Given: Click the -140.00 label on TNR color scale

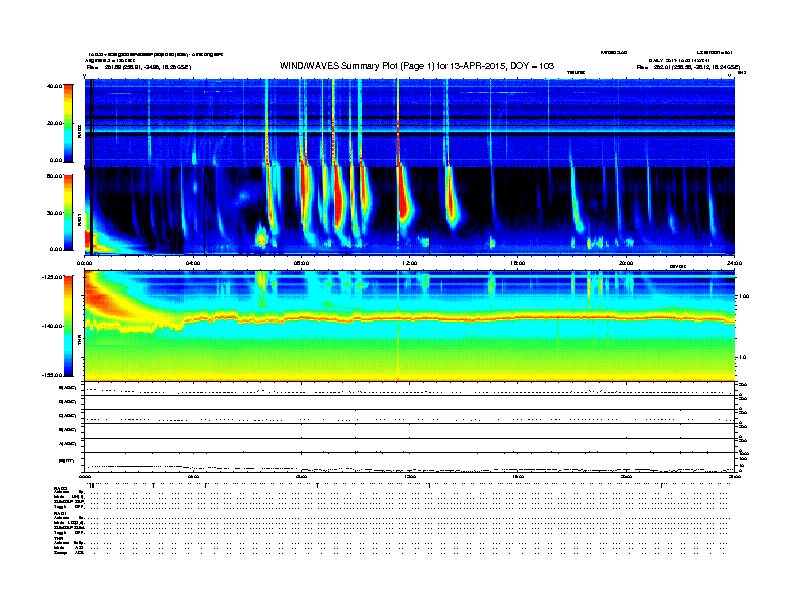Looking at the screenshot, I should pyautogui.click(x=52, y=326).
